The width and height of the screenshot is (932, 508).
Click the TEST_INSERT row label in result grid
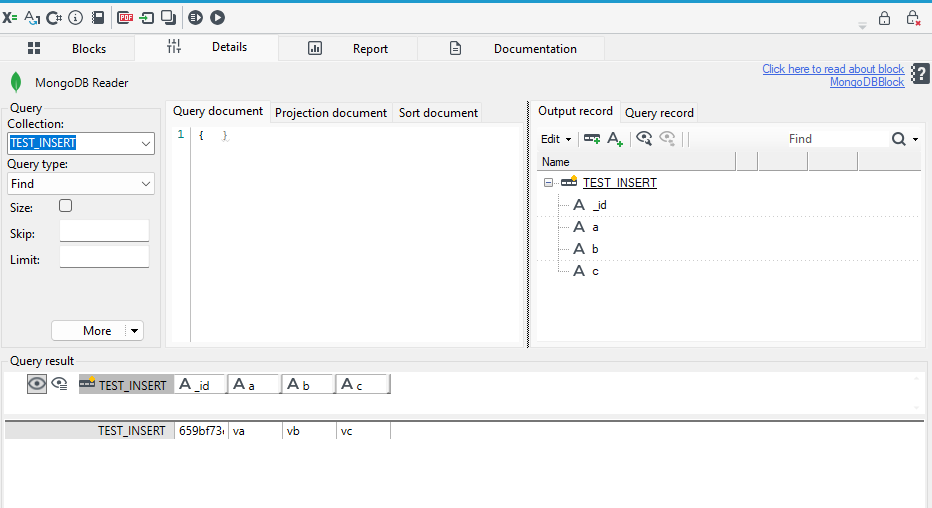point(90,431)
